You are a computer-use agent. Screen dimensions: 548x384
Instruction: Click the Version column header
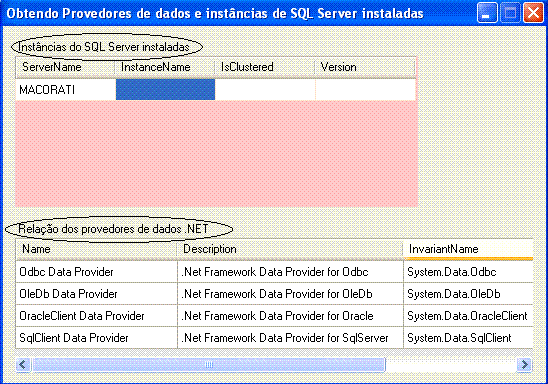click(365, 67)
